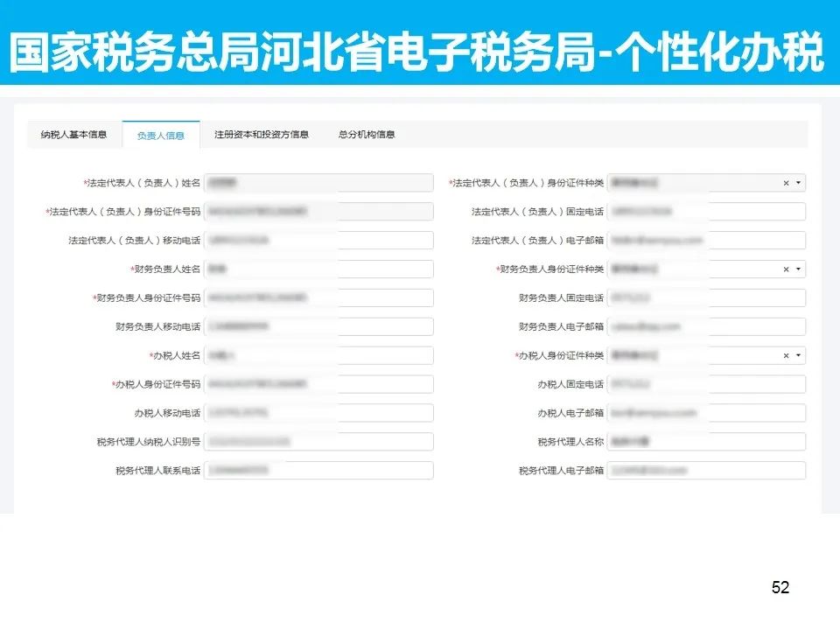Focus the 法定代表人（负责人）移动电话 input field
The height and width of the screenshot is (630, 840).
point(318,241)
